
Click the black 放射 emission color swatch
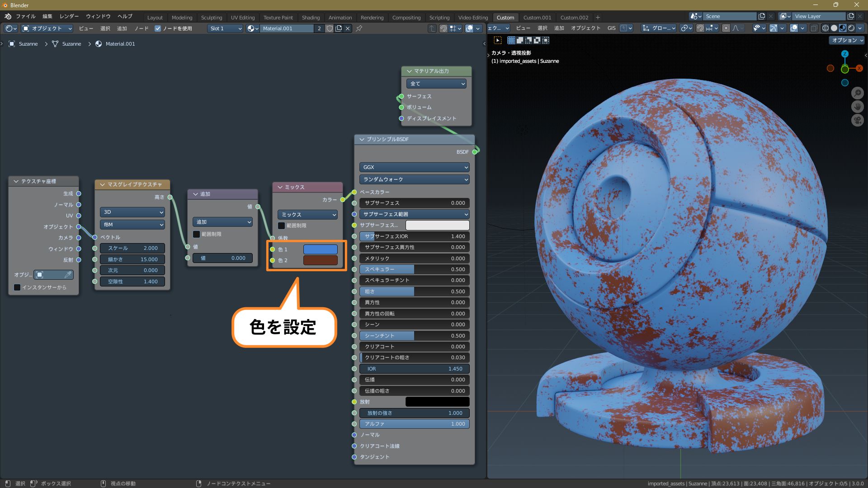pyautogui.click(x=437, y=402)
